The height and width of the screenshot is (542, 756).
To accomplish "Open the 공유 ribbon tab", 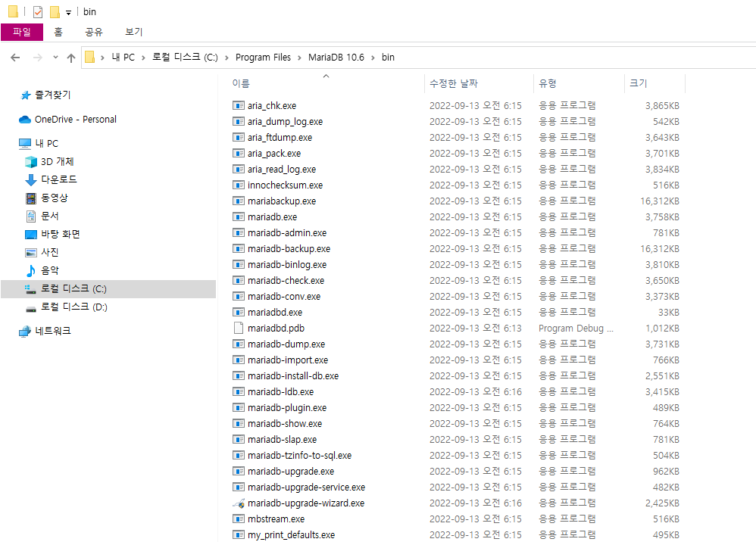I will pyautogui.click(x=94, y=32).
